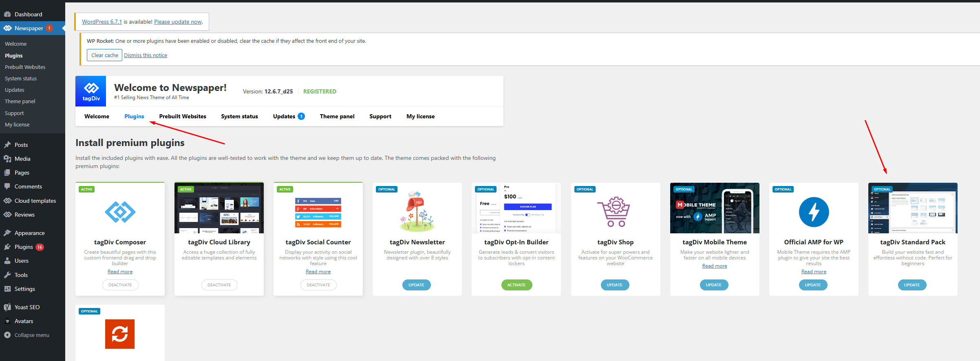Update the tagDiv Newsletter plugin

416,285
